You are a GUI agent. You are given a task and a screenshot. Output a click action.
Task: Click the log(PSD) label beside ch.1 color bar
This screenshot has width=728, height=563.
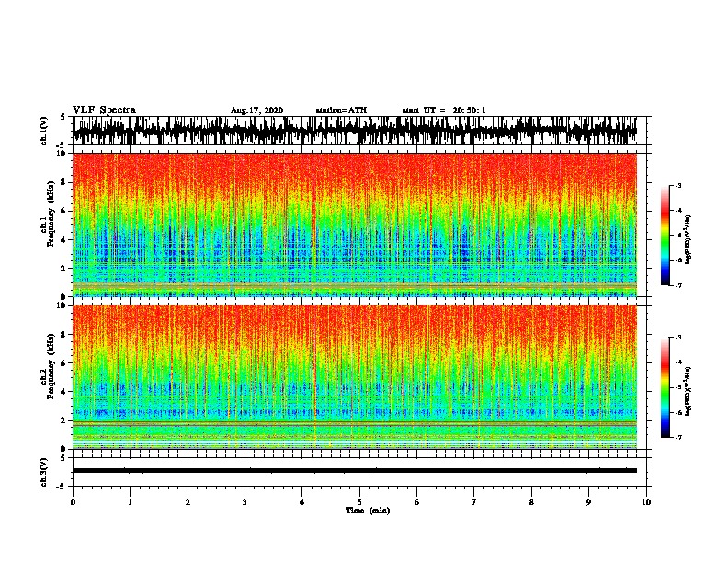pyautogui.click(x=688, y=240)
